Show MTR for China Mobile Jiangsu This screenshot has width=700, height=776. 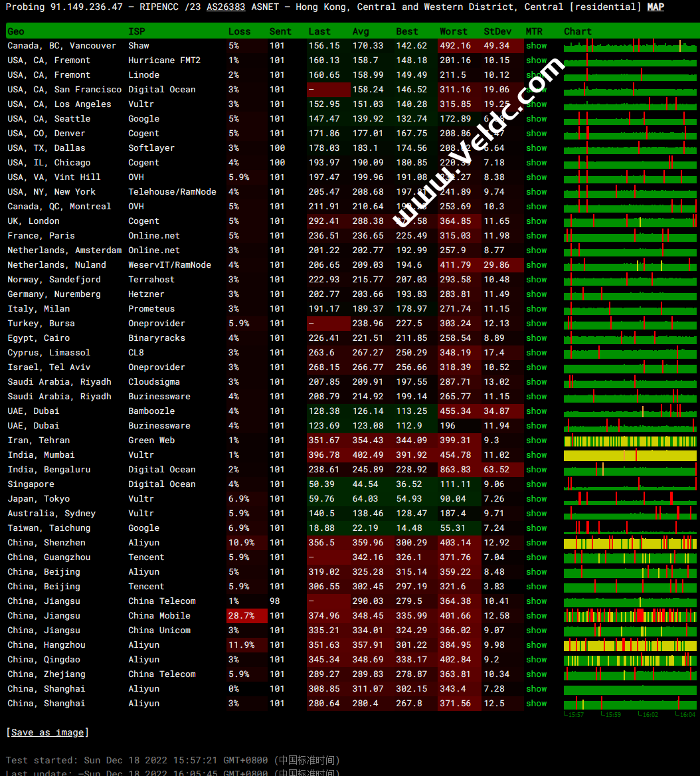pyautogui.click(x=536, y=616)
